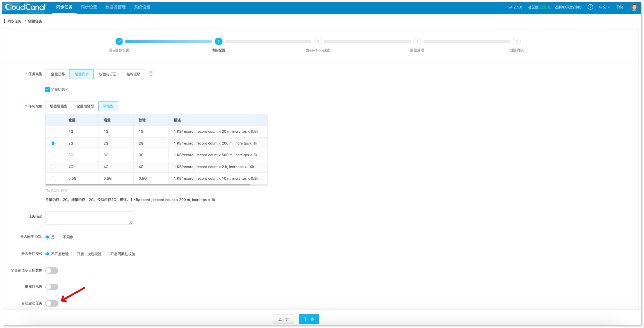Turn on 重建目标表 switch
The width and height of the screenshot is (644, 328).
coord(52,287)
